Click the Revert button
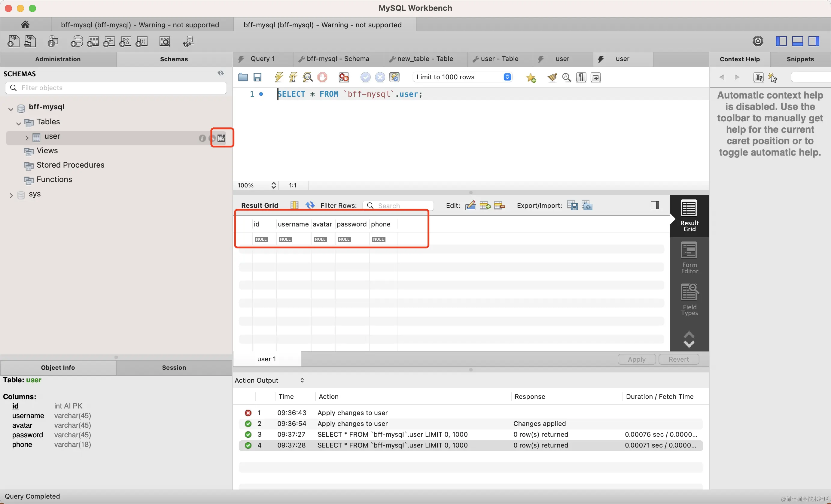 (x=679, y=359)
